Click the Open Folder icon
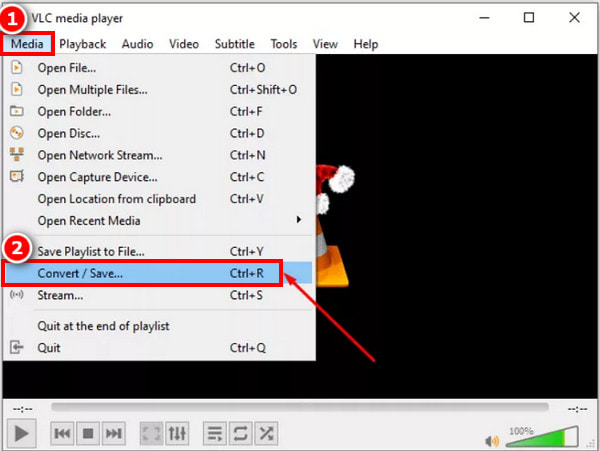 (x=16, y=111)
